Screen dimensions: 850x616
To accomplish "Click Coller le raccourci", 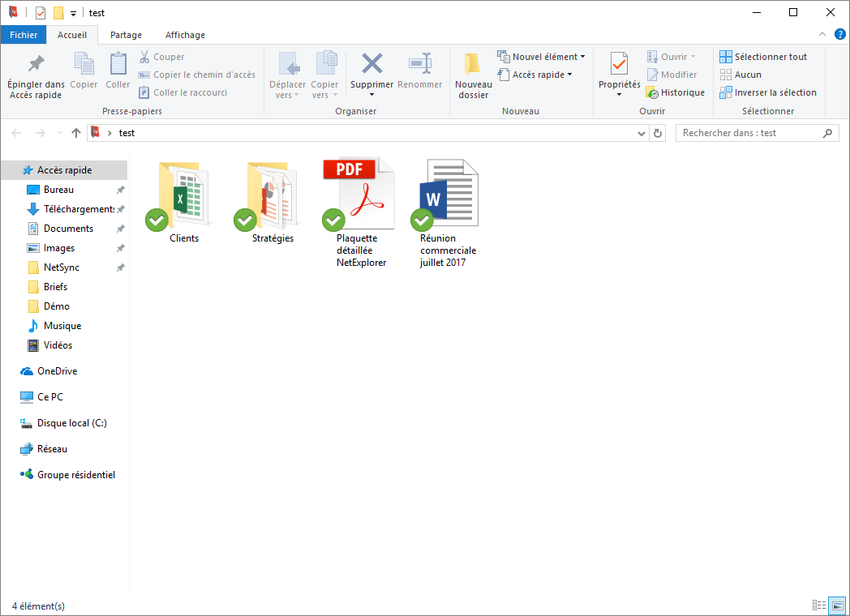I will coord(182,92).
